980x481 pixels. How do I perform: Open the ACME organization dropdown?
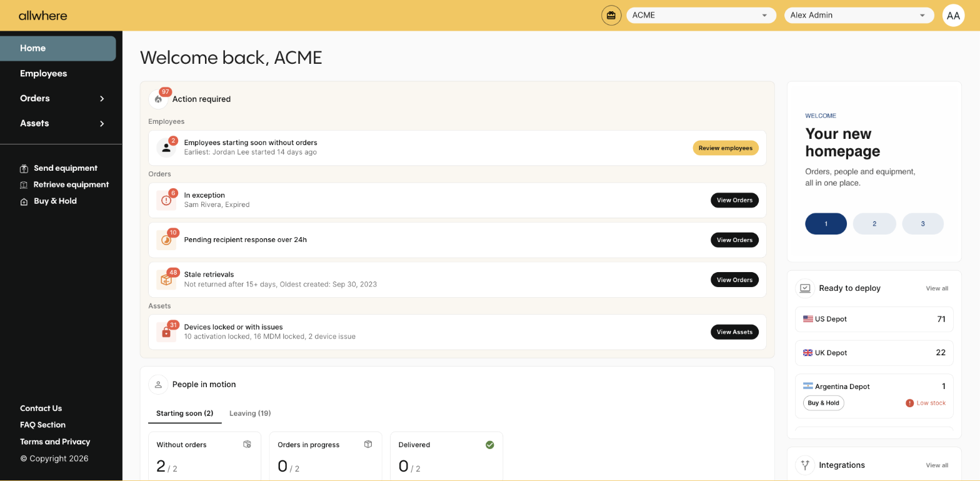click(x=701, y=15)
